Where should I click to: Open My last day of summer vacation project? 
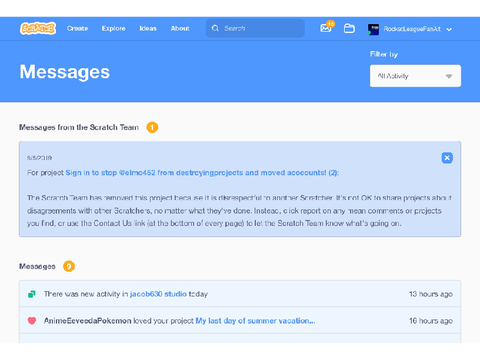(x=255, y=321)
